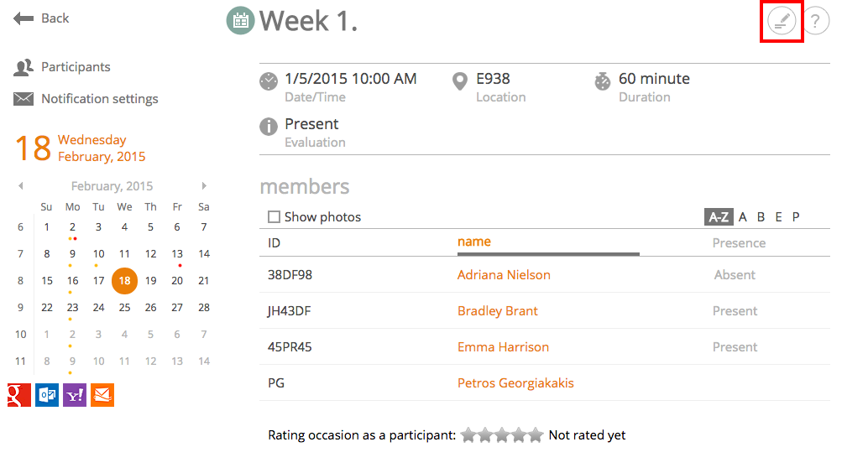
Task: Enable the Show photos checkbox
Action: 274,217
